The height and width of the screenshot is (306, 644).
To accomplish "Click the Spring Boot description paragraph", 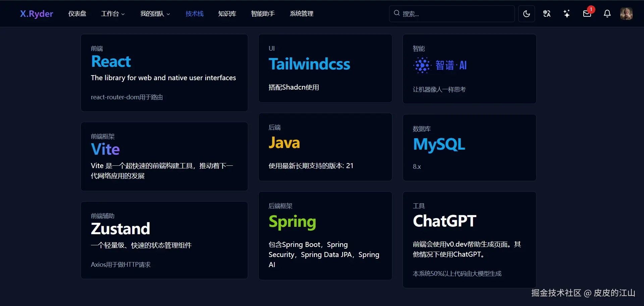I will [324, 255].
